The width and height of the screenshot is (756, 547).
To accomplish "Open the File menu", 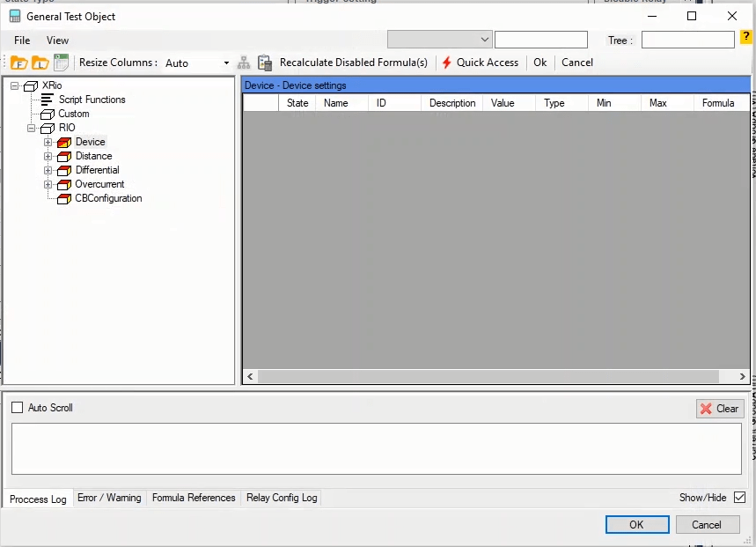I will click(x=22, y=41).
